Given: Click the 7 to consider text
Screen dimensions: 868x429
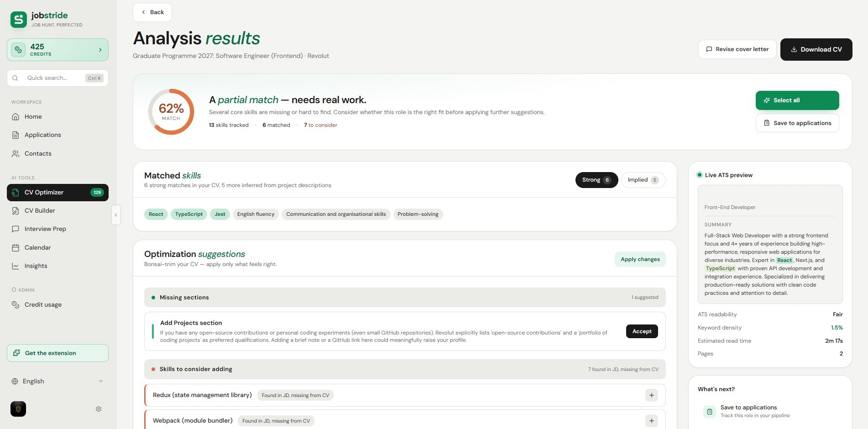Looking at the screenshot, I should coord(321,125).
